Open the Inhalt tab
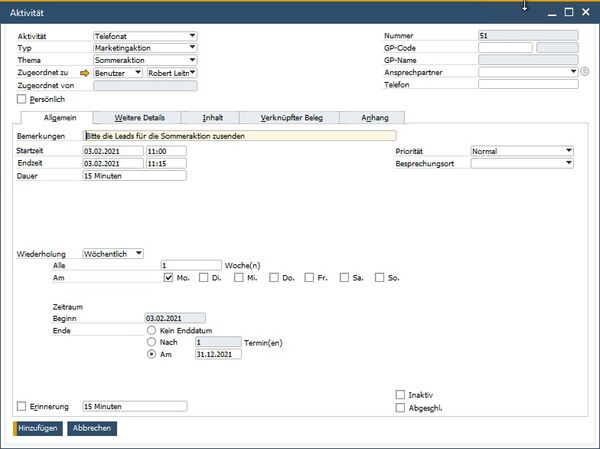The width and height of the screenshot is (600, 449). [x=212, y=118]
